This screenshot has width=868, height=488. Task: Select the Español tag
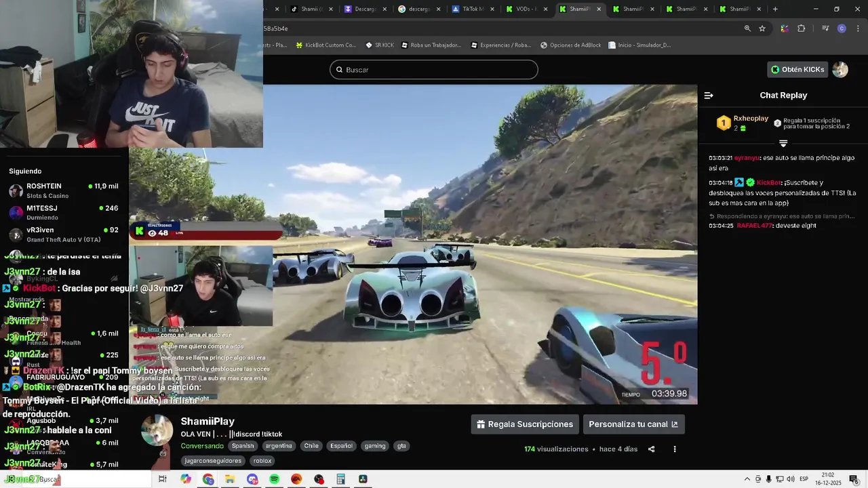click(x=341, y=446)
